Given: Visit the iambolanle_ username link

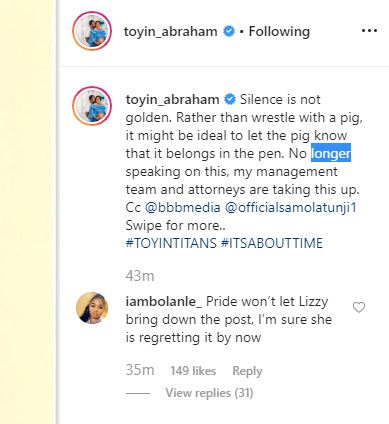Looking at the screenshot, I should click(164, 302).
